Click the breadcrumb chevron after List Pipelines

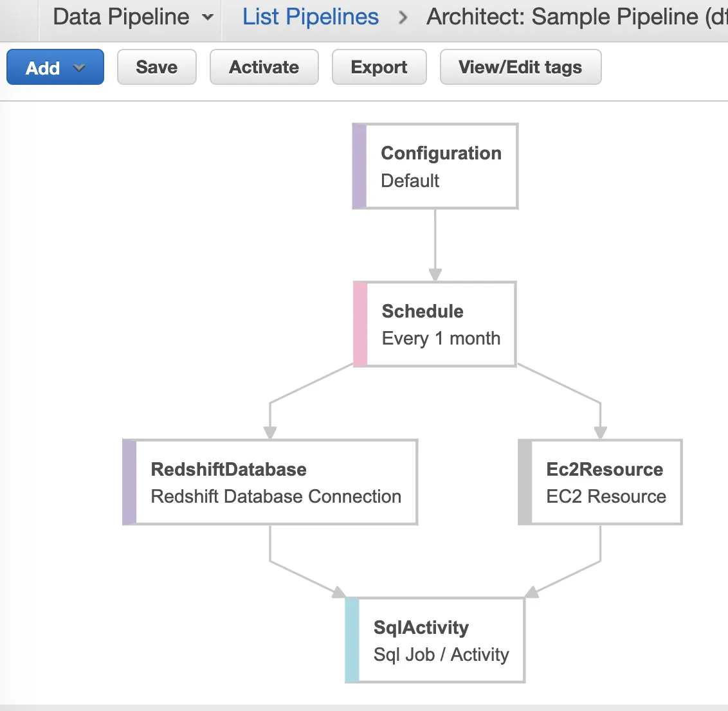pos(403,17)
